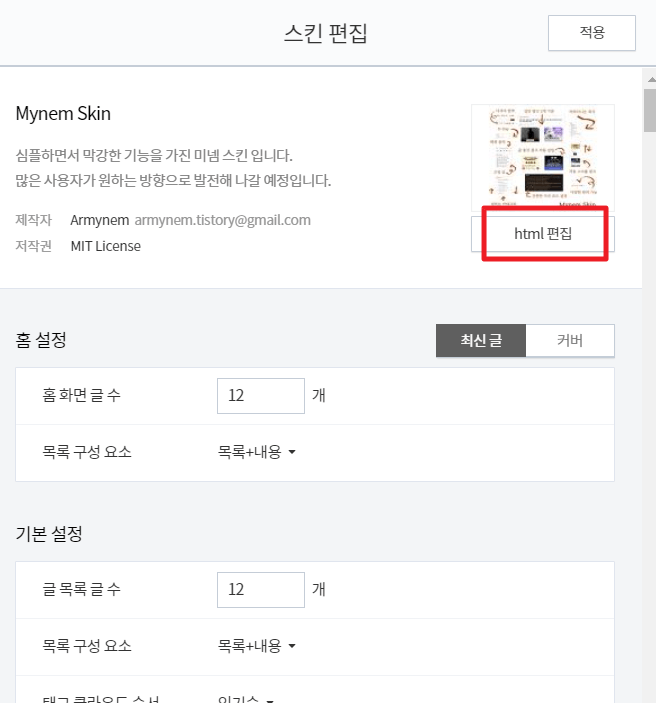
Task: Open the html 편집 editor button
Action: coord(543,234)
